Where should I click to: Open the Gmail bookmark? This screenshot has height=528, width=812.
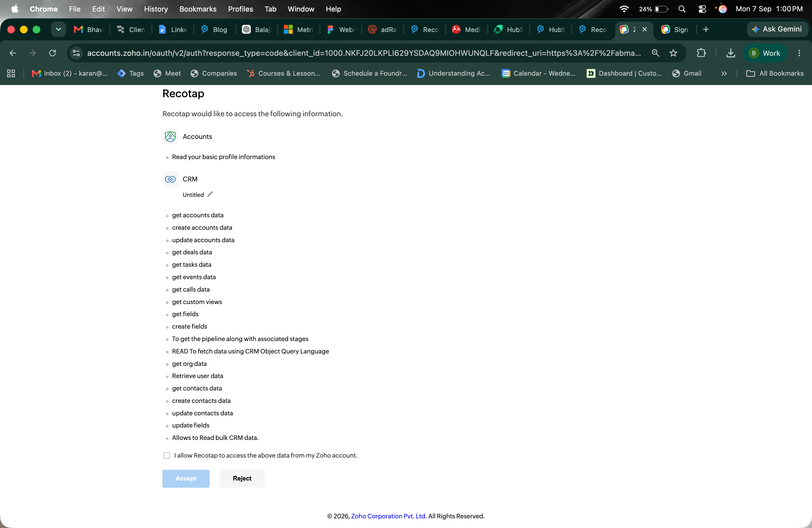tap(687, 73)
